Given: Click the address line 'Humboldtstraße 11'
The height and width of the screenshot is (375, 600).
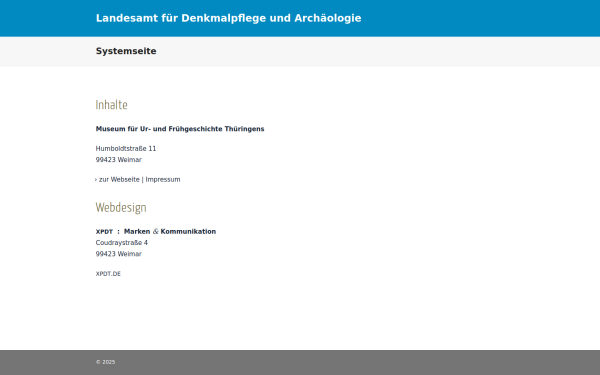Looking at the screenshot, I should (x=126, y=148).
